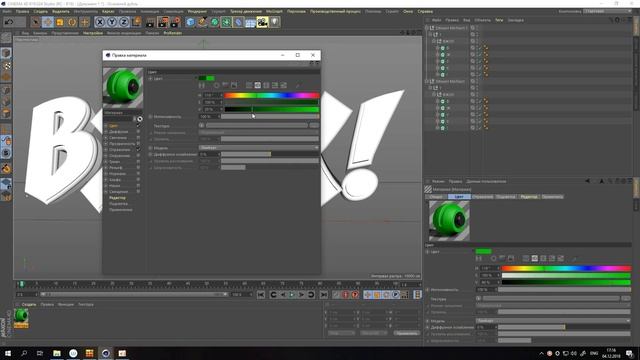The image size is (640, 360).
Task: Collapse the Цвет color section in the material dialog
Action: click(151, 78)
